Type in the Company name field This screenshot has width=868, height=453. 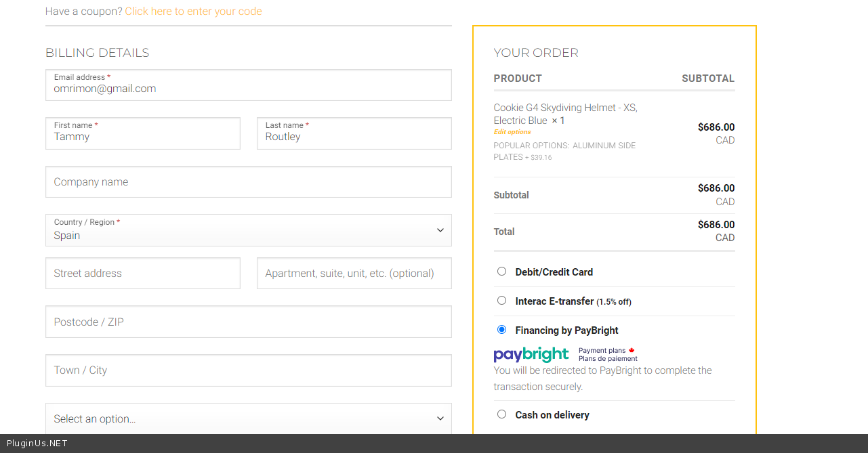[248, 182]
